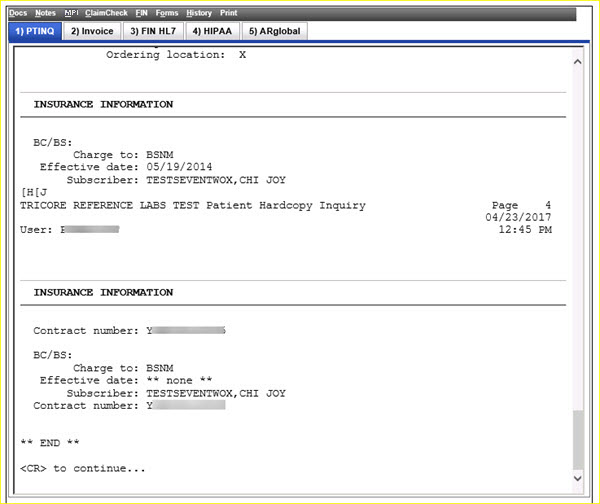Switch to the 2) Invoice tab

pos(93,31)
